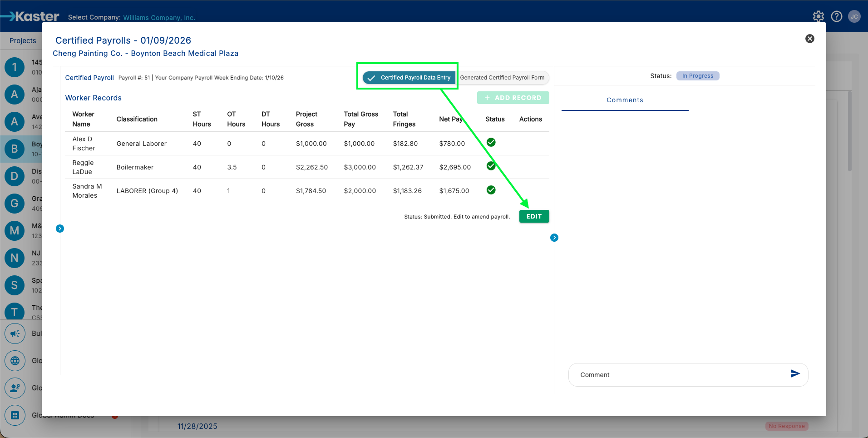Click the In Progress status badge

697,76
